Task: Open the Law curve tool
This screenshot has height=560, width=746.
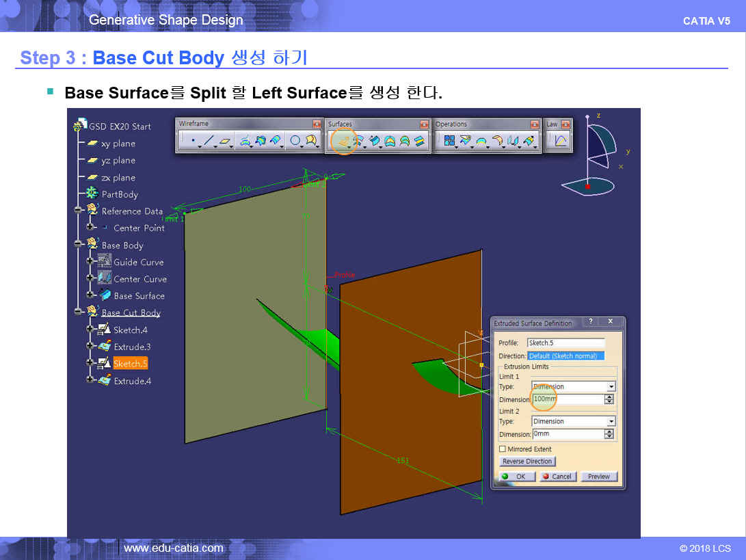Action: point(559,141)
